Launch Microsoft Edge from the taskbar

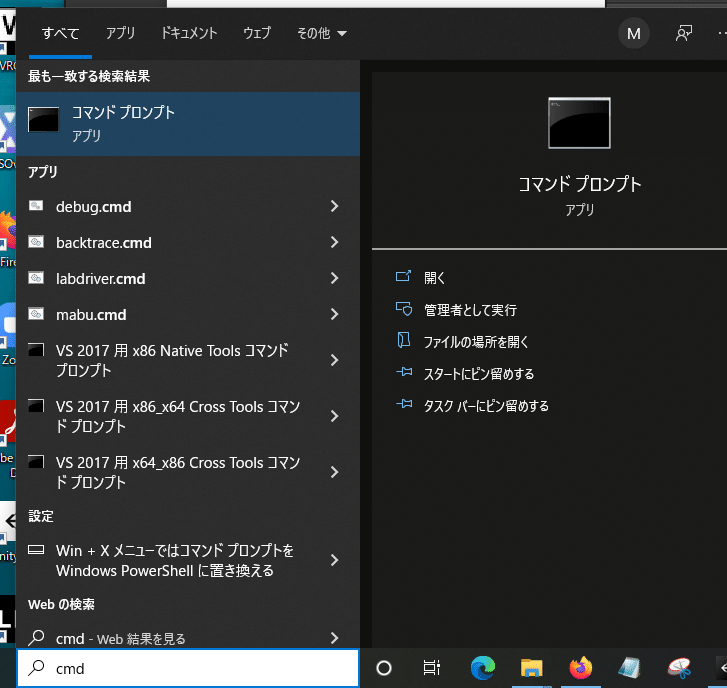tap(482, 668)
